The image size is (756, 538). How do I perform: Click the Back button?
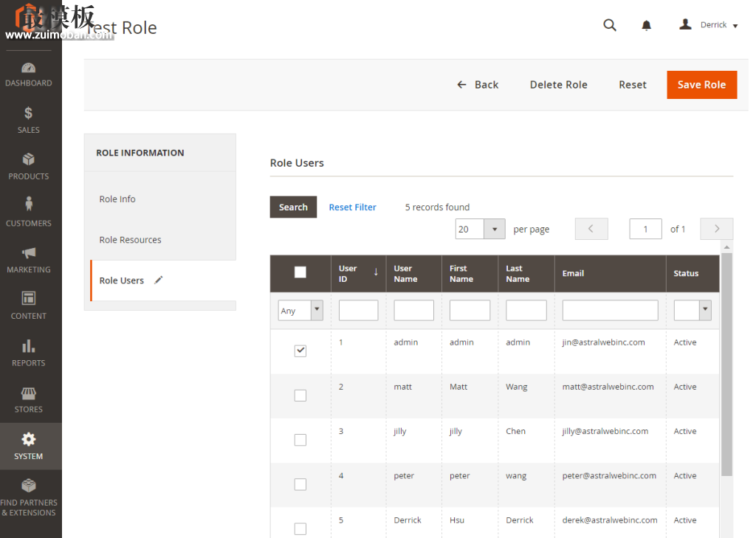[478, 85]
